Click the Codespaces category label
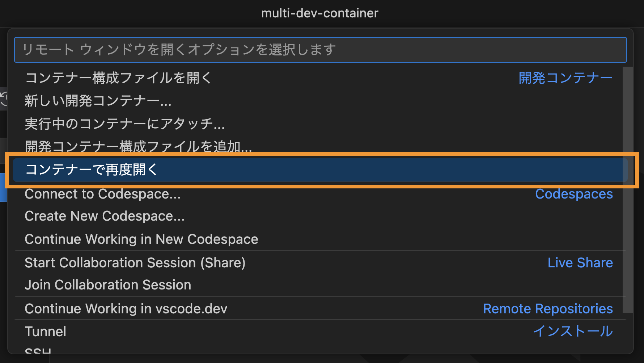The height and width of the screenshot is (363, 644). point(574,194)
